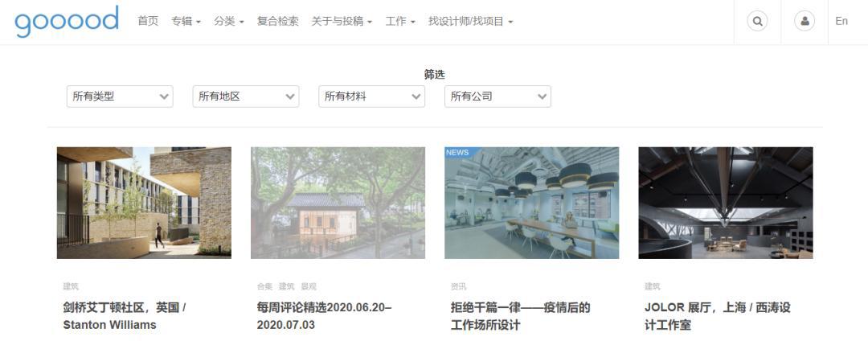Click the 筛选 filter heading

pyautogui.click(x=435, y=75)
